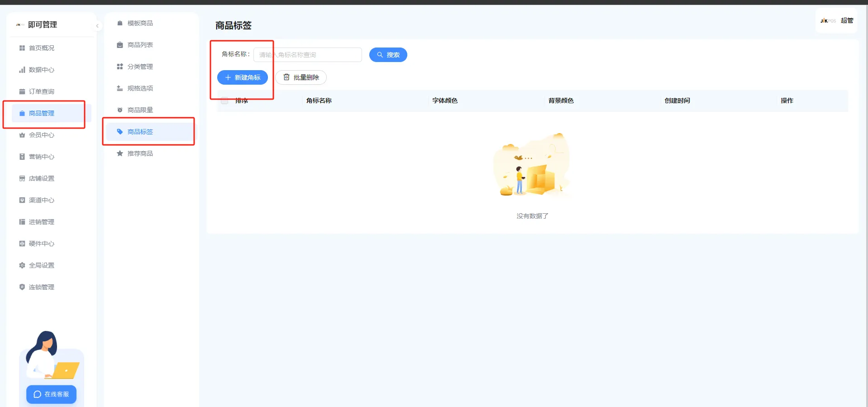Viewport: 868px width, 407px height.
Task: Click the chat bubble icon in 在线客服
Action: [x=38, y=394]
